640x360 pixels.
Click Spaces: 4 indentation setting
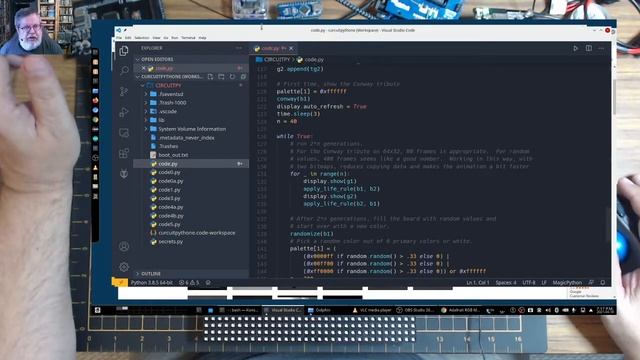[506, 282]
